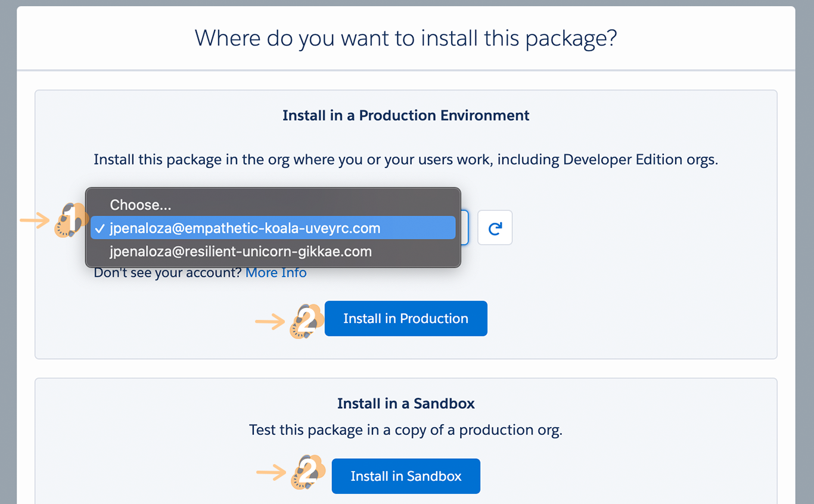
Task: Click the step 2 badge beside Install in Sandbox
Action: click(x=307, y=473)
